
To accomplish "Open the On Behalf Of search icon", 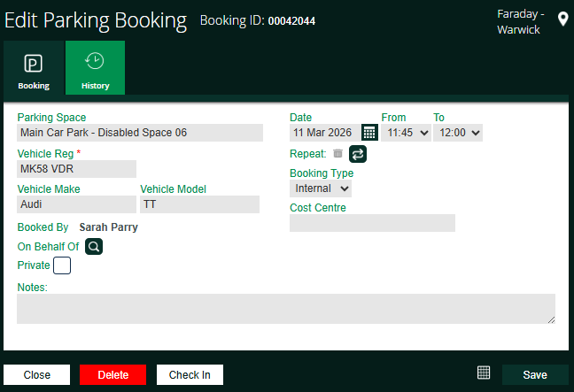I will (94, 246).
